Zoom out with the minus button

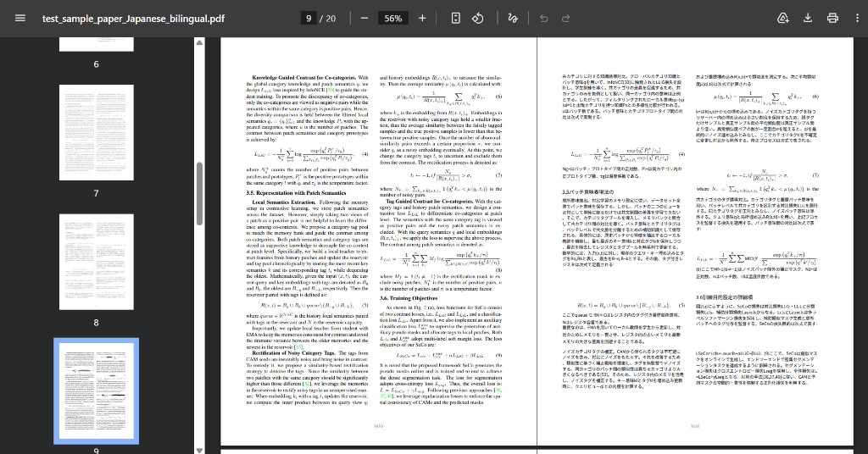click(364, 19)
